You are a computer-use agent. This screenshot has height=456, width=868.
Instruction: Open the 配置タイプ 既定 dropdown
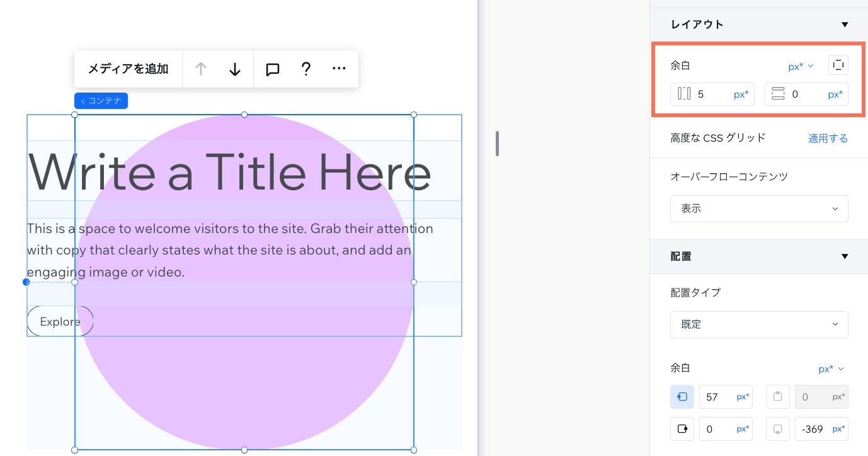(759, 324)
